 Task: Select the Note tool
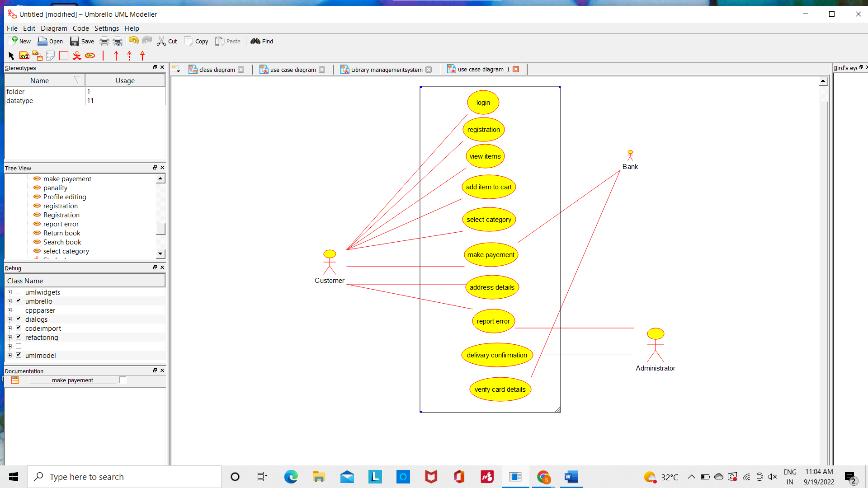51,56
